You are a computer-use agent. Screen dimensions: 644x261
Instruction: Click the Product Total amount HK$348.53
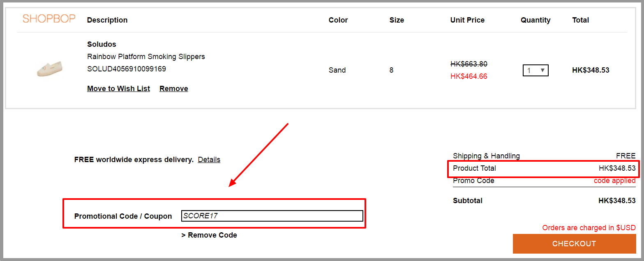617,168
